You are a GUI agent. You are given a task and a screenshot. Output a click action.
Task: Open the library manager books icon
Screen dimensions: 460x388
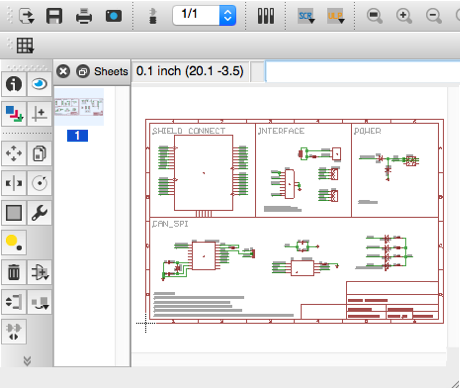pos(266,16)
